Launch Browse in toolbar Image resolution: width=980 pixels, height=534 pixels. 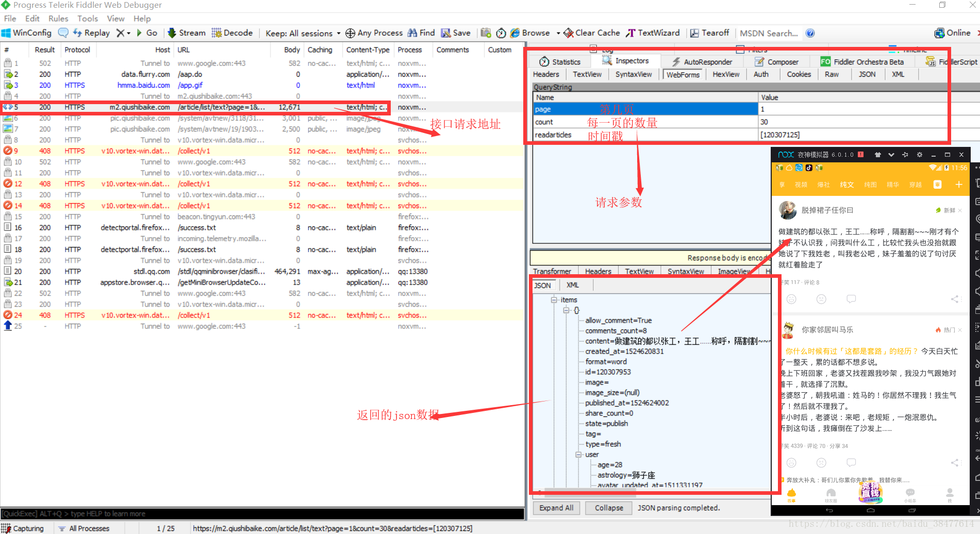(530, 33)
